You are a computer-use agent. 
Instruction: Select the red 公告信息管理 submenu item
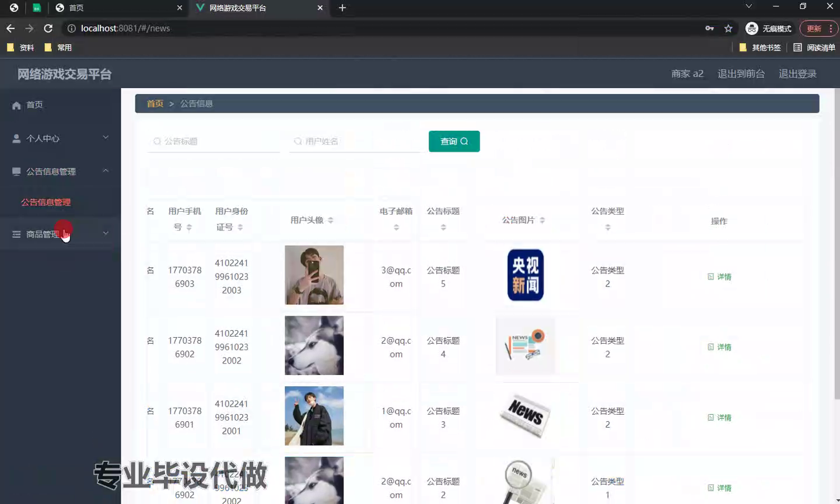[x=45, y=202]
